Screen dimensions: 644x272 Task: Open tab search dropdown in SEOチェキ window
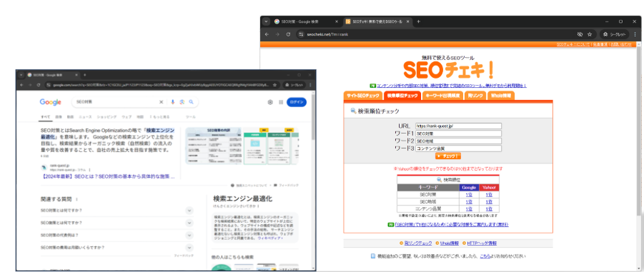(266, 21)
